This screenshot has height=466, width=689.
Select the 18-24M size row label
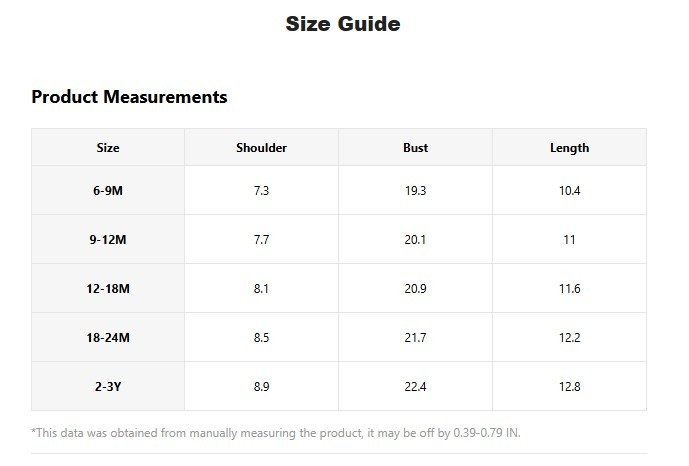[108, 338]
